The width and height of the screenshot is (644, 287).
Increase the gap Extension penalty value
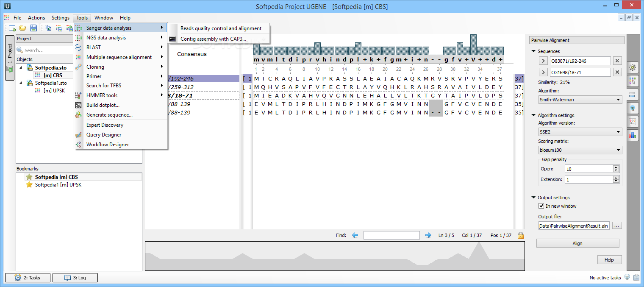tap(616, 178)
